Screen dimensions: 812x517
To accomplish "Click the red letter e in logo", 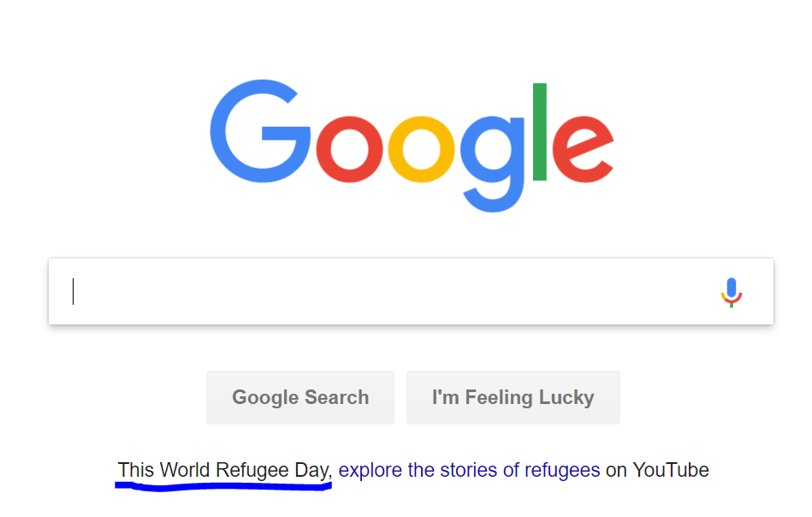I will (583, 150).
